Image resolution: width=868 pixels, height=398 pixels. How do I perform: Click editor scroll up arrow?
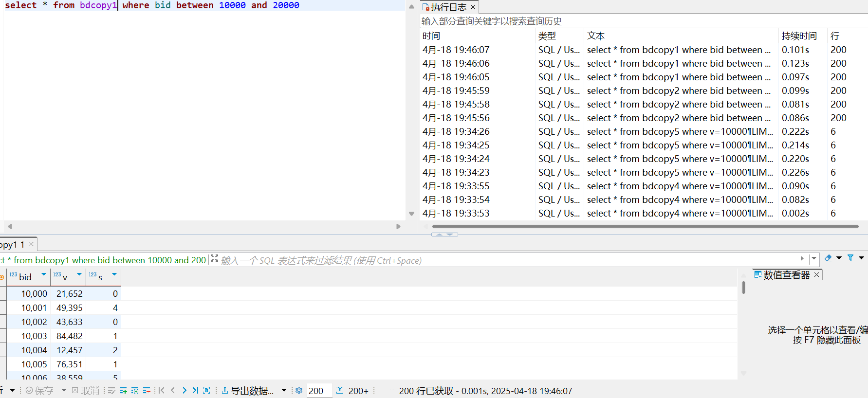pyautogui.click(x=411, y=6)
